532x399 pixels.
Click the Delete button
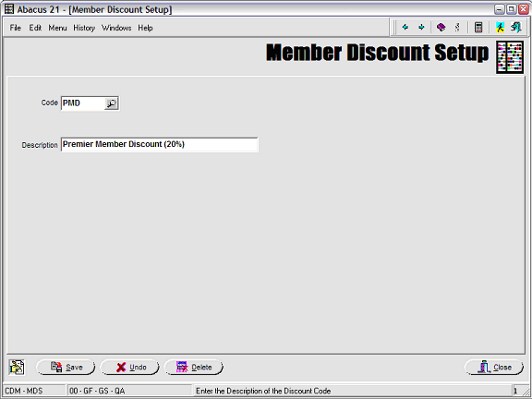click(x=194, y=367)
